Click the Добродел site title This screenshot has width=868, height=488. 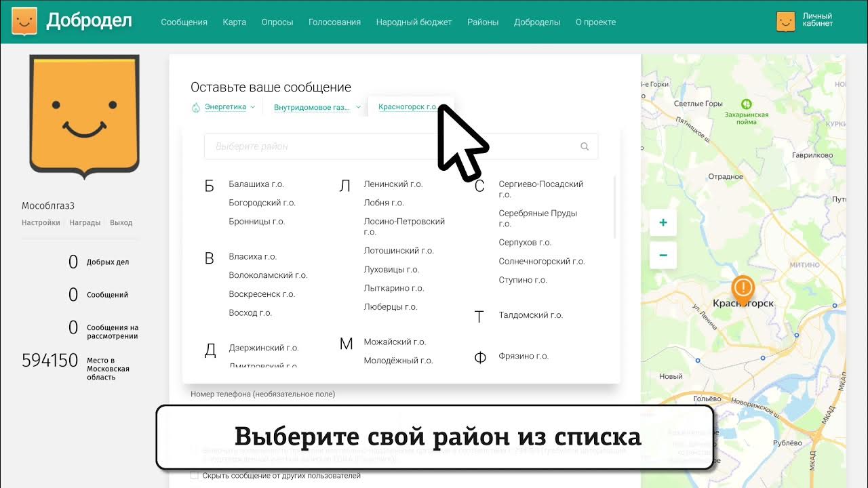89,21
